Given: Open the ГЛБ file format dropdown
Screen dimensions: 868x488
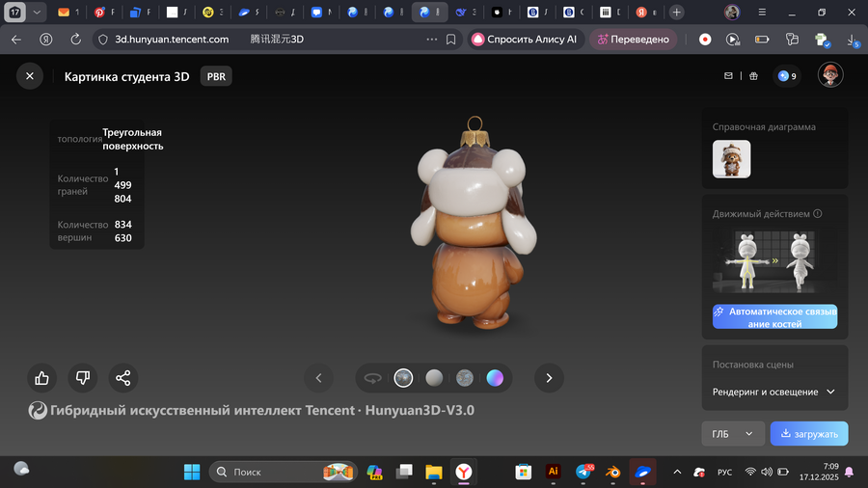Looking at the screenshot, I should tap(732, 434).
